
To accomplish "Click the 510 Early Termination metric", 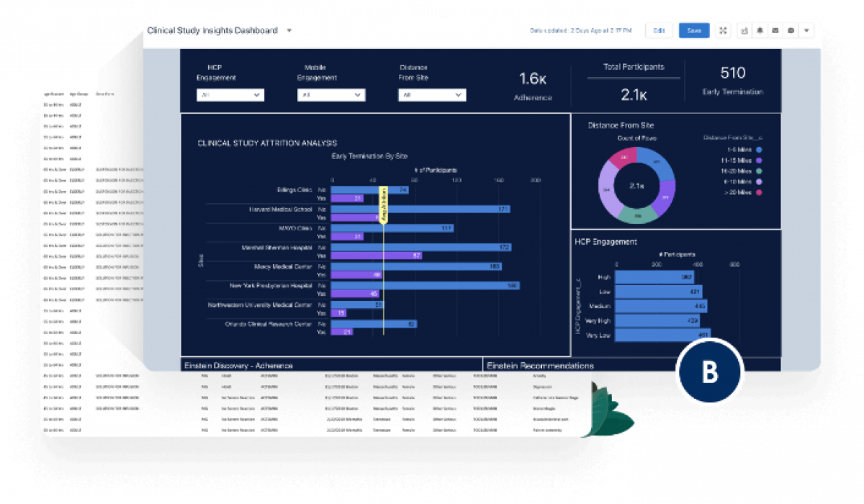I will [x=733, y=80].
